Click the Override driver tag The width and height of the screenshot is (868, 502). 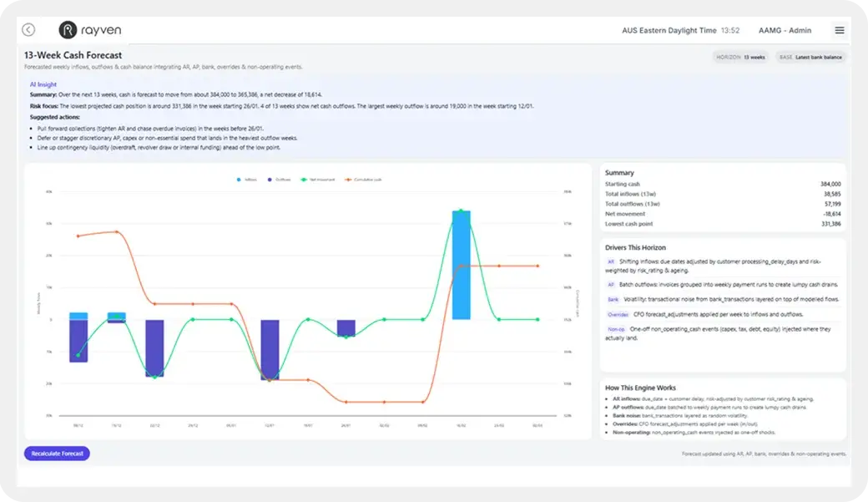[x=618, y=315]
